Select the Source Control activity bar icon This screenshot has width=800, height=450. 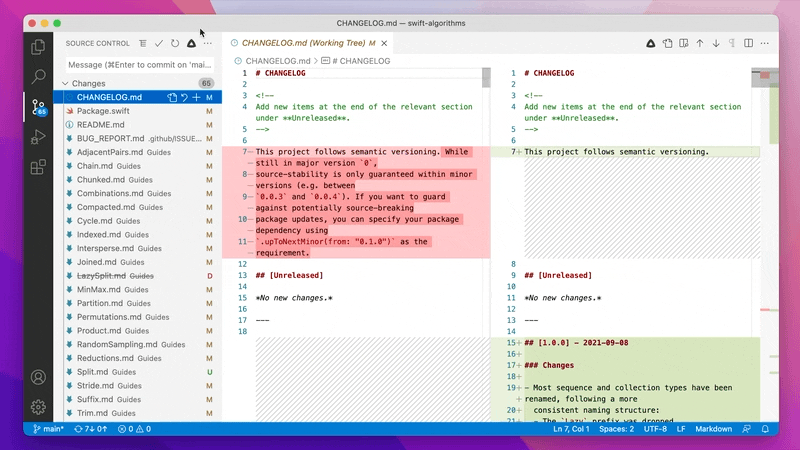pos(38,107)
